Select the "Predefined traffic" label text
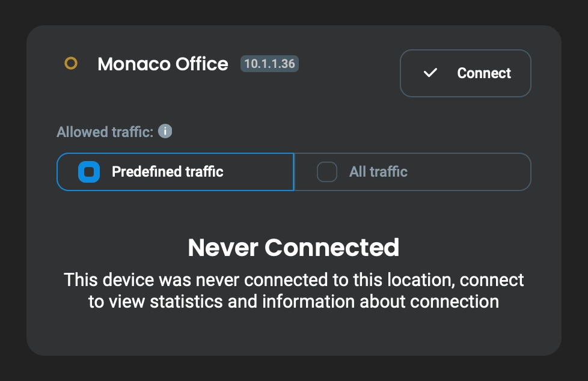Image resolution: width=588 pixels, height=381 pixels. (x=167, y=172)
